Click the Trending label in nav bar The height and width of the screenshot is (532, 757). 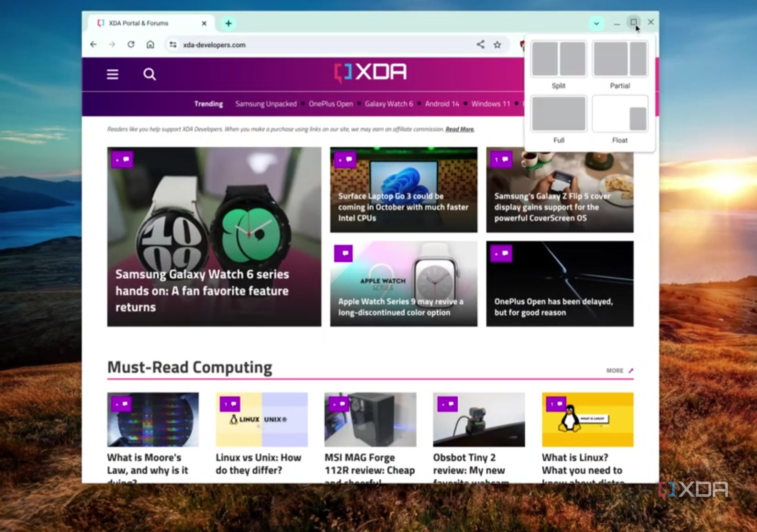pos(208,104)
